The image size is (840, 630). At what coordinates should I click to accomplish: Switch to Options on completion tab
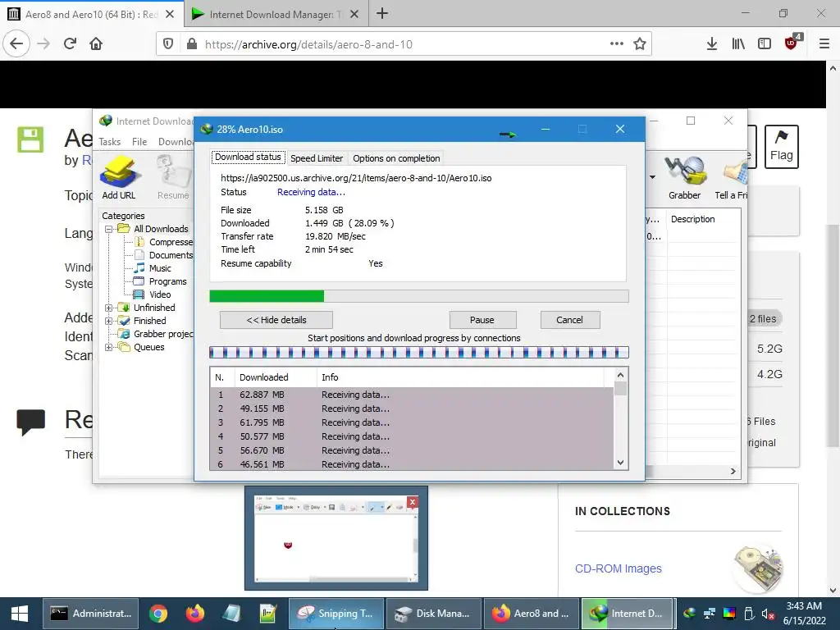[396, 158]
